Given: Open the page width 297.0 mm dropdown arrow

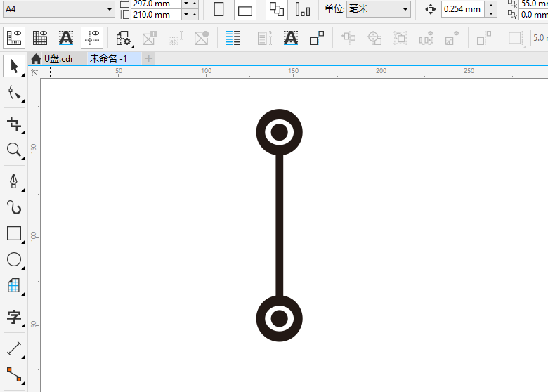Looking at the screenshot, I should tap(186, 4).
